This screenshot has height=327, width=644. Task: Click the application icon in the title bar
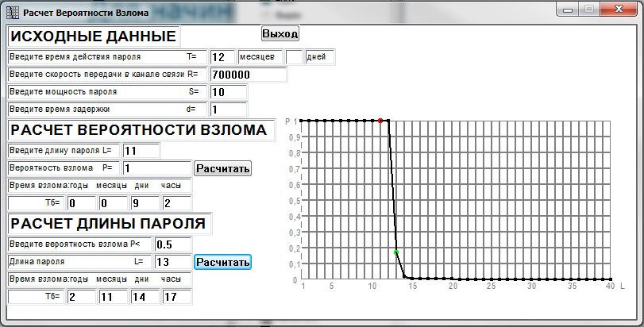pos(12,12)
